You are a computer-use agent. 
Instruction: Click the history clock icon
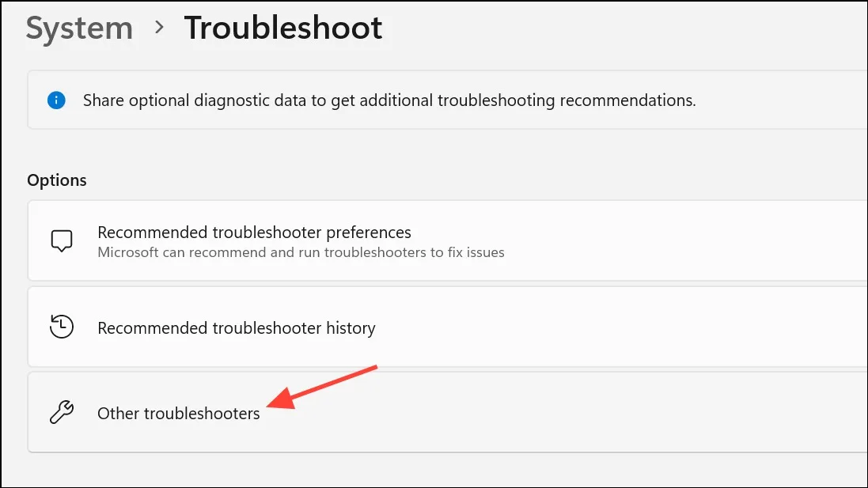(62, 327)
